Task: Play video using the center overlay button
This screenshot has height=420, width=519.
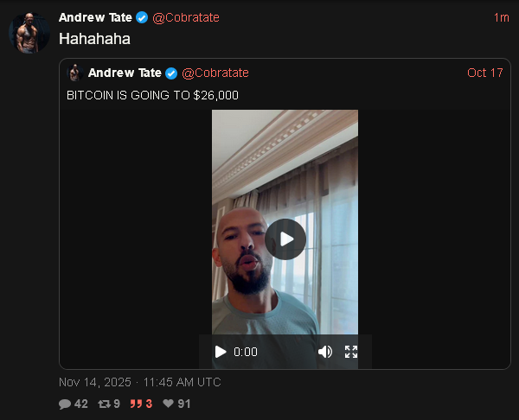Action: (285, 239)
